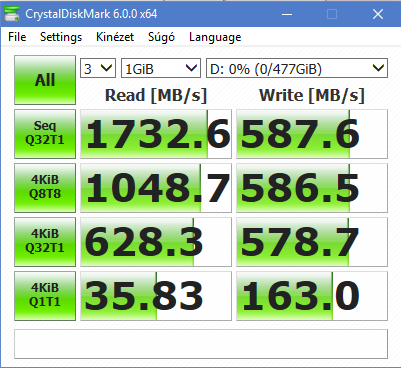This screenshot has height=368, width=401.
Task: Select the 1732.6 sequential read result
Action: [x=156, y=134]
